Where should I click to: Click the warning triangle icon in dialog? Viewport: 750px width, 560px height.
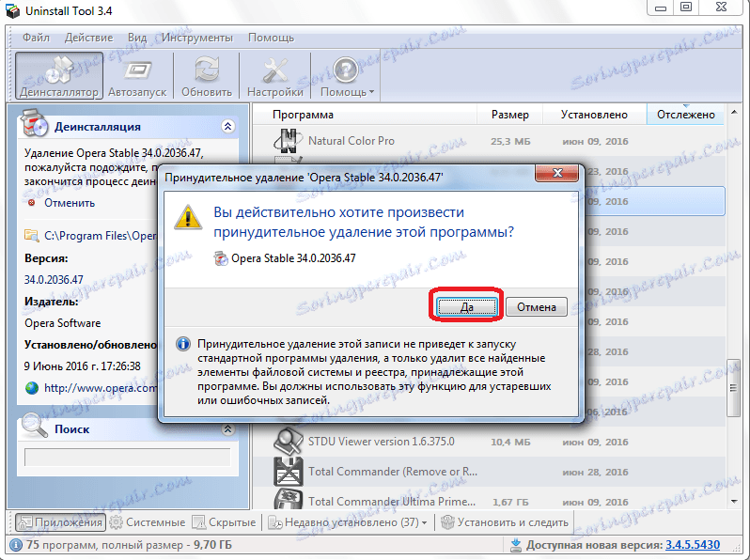[188, 218]
